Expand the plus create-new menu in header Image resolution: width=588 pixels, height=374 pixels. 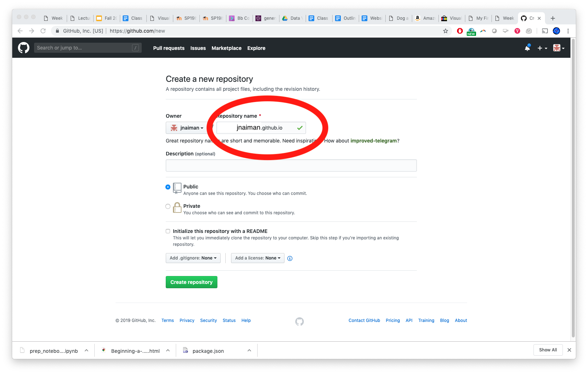click(x=542, y=48)
